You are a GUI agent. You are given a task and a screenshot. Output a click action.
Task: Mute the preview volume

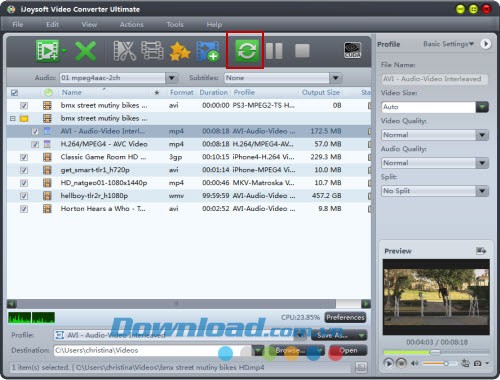414,363
